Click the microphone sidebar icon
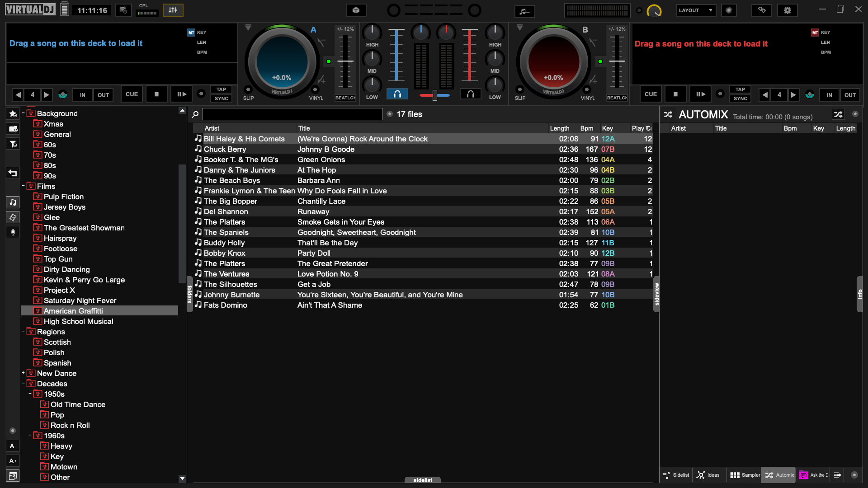The image size is (868, 488). (13, 232)
